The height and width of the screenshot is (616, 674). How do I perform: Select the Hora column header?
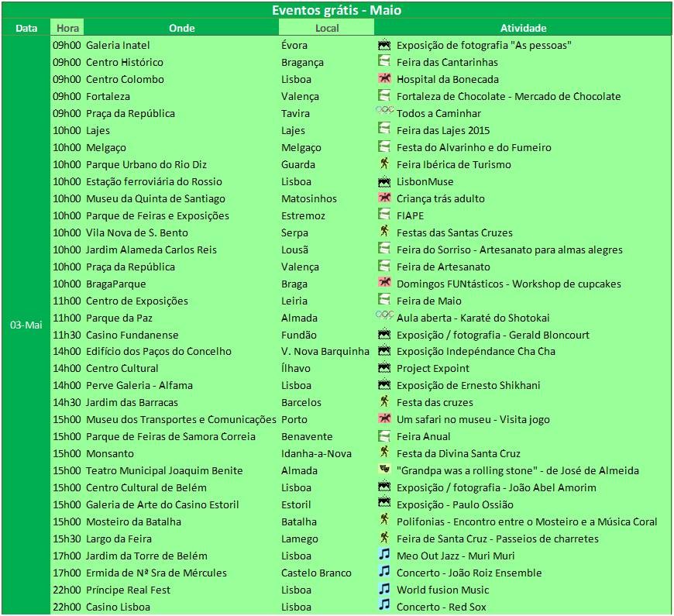(x=66, y=28)
